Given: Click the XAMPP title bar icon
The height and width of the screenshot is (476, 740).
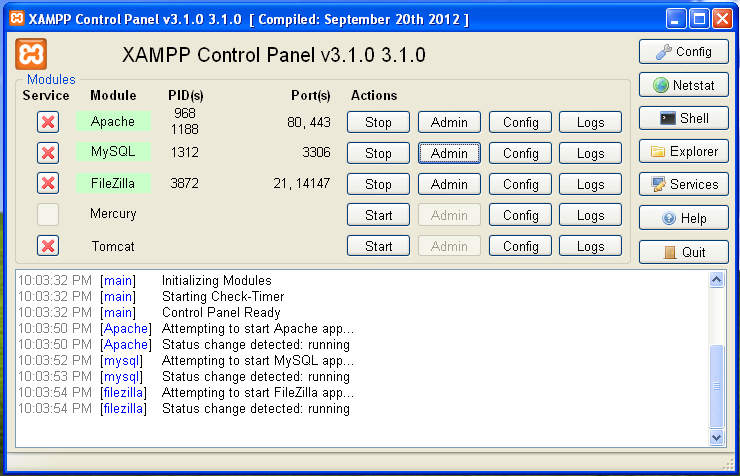Looking at the screenshot, I should click(x=17, y=18).
